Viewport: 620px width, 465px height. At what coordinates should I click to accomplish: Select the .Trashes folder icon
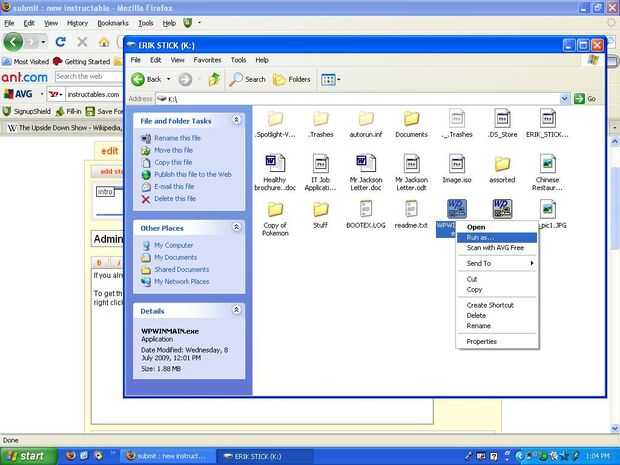click(321, 118)
